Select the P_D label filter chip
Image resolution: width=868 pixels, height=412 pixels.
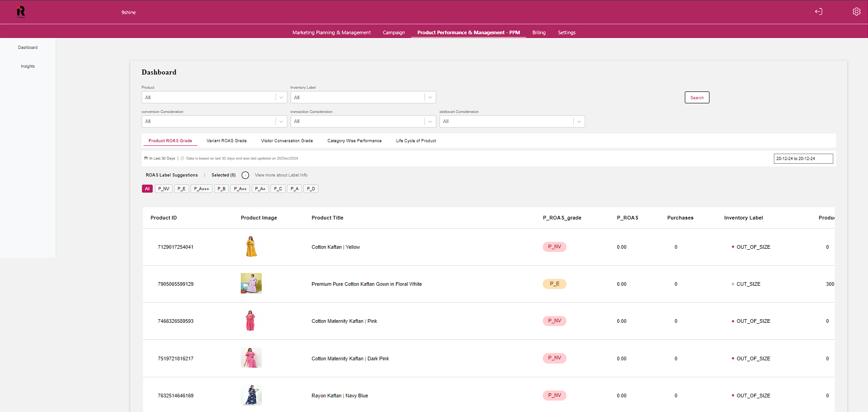tap(311, 189)
